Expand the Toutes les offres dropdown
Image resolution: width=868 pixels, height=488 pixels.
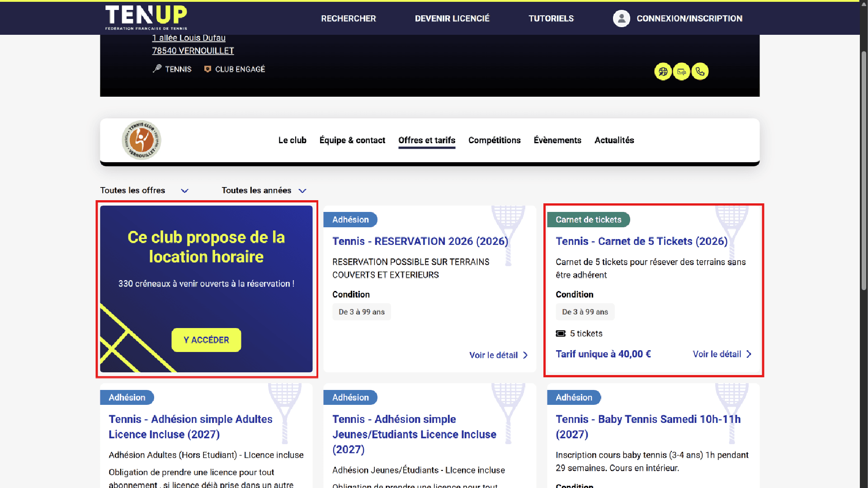[144, 190]
